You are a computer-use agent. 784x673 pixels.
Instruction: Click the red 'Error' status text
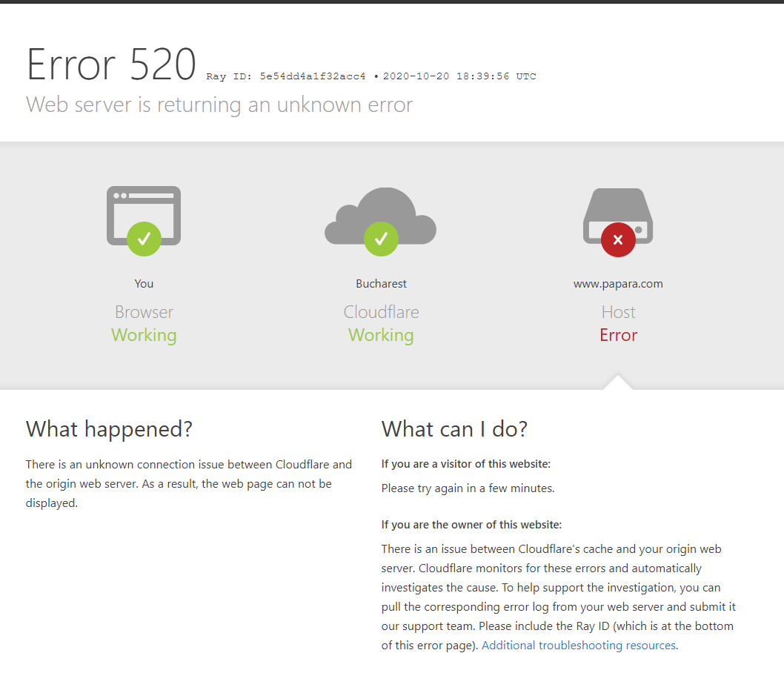(x=618, y=335)
